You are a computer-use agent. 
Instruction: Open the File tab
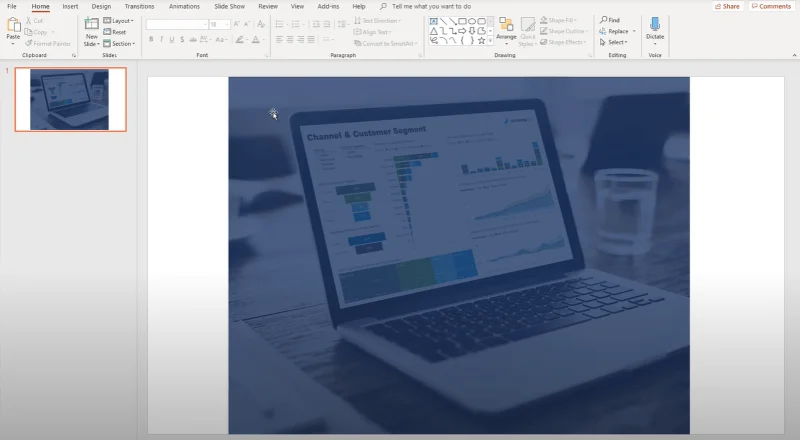tap(12, 6)
